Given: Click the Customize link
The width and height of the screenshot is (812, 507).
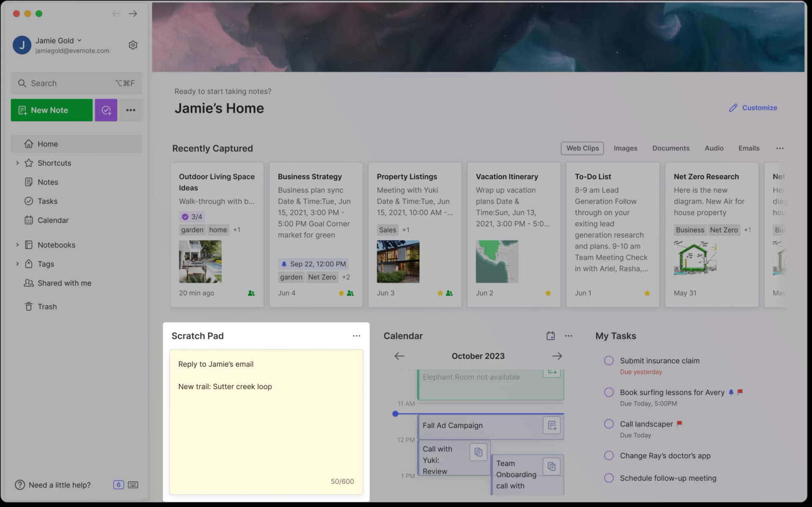Looking at the screenshot, I should pos(759,107).
